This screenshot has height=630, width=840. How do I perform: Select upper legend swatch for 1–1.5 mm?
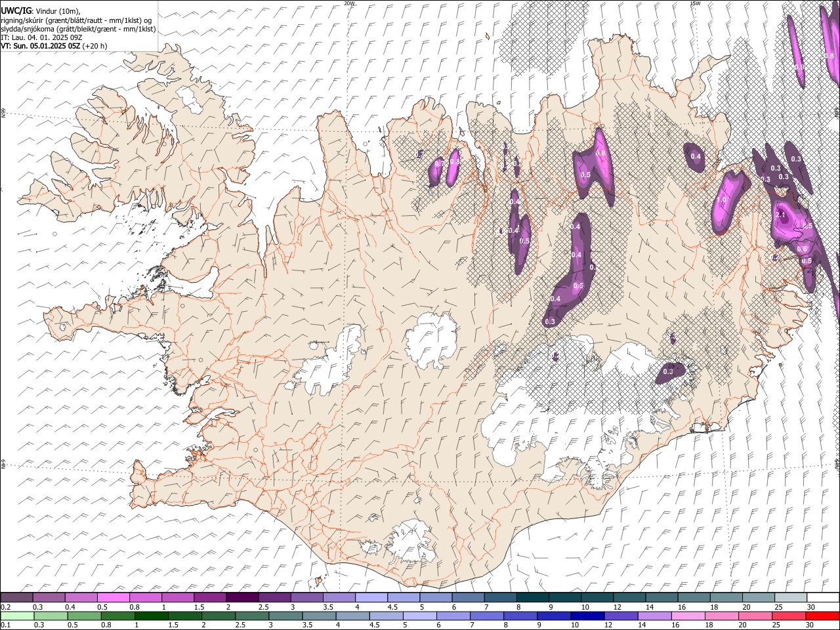[x=178, y=597]
